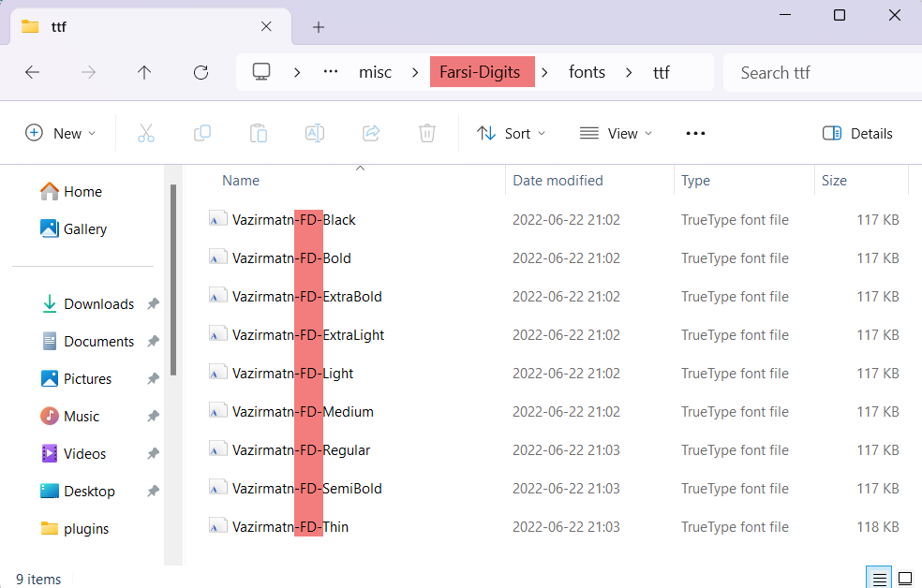Screen dimensions: 922x588
Task: Click the ttf breadcrumb segment
Action: coord(662,72)
